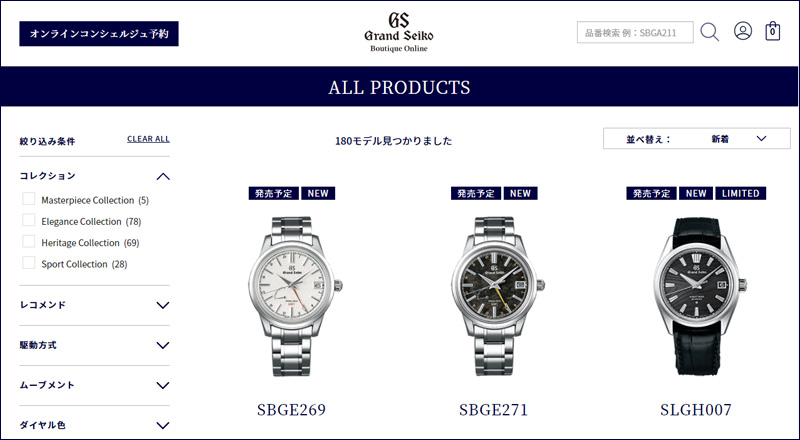Click the magnifying glass search icon

pyautogui.click(x=710, y=32)
